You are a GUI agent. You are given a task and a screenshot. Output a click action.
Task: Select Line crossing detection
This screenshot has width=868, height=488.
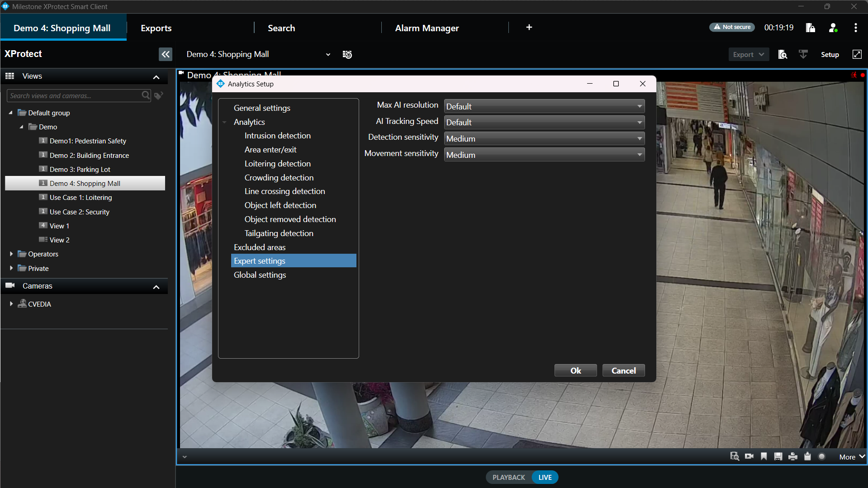pos(285,191)
